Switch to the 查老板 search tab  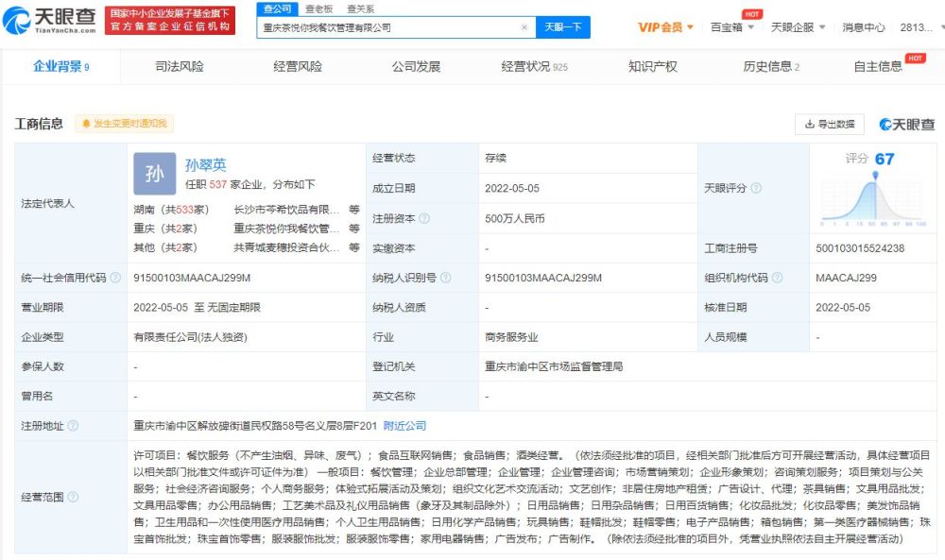tap(318, 9)
